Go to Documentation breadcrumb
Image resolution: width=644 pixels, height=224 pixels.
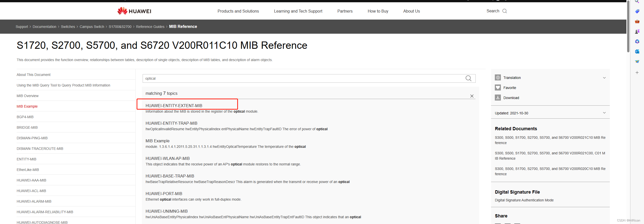click(45, 27)
